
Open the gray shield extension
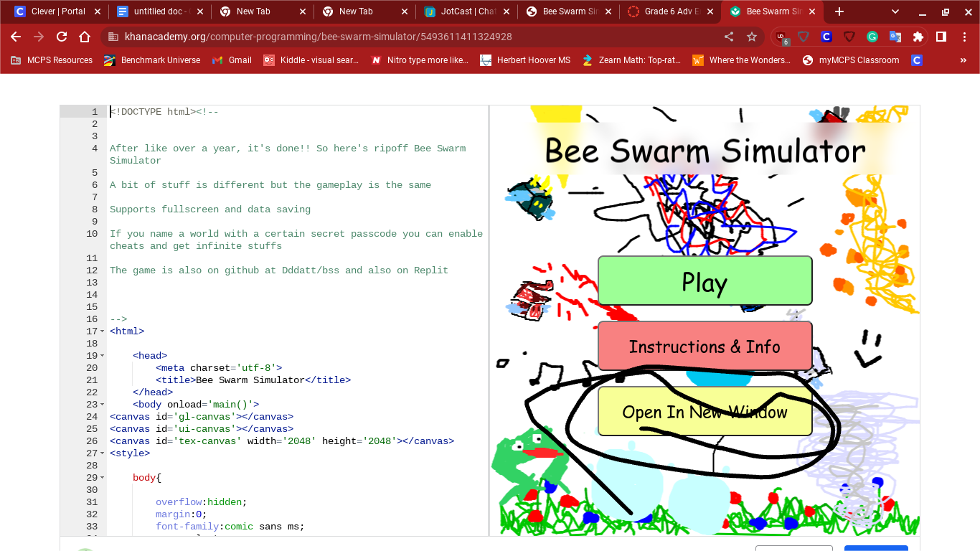click(x=804, y=37)
